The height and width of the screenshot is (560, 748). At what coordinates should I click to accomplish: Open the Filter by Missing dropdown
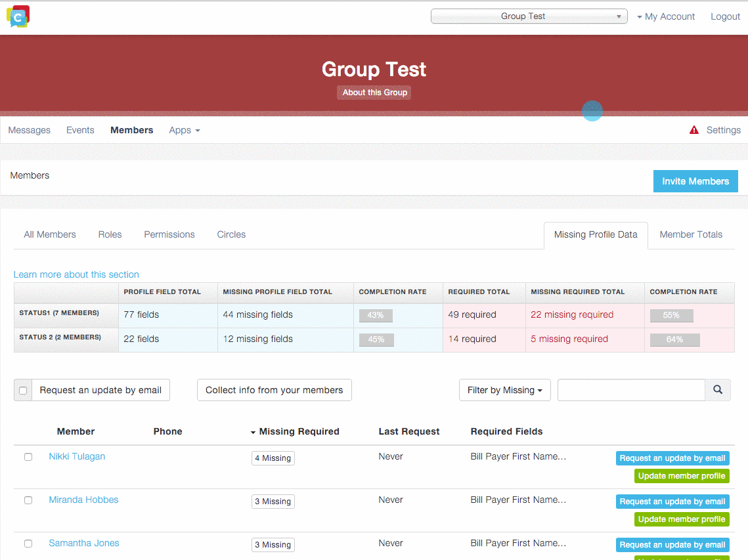505,390
